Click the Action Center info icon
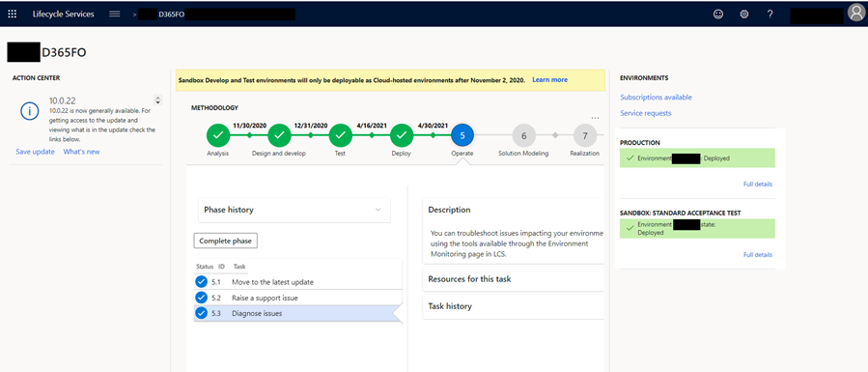This screenshot has width=868, height=372. tap(29, 111)
